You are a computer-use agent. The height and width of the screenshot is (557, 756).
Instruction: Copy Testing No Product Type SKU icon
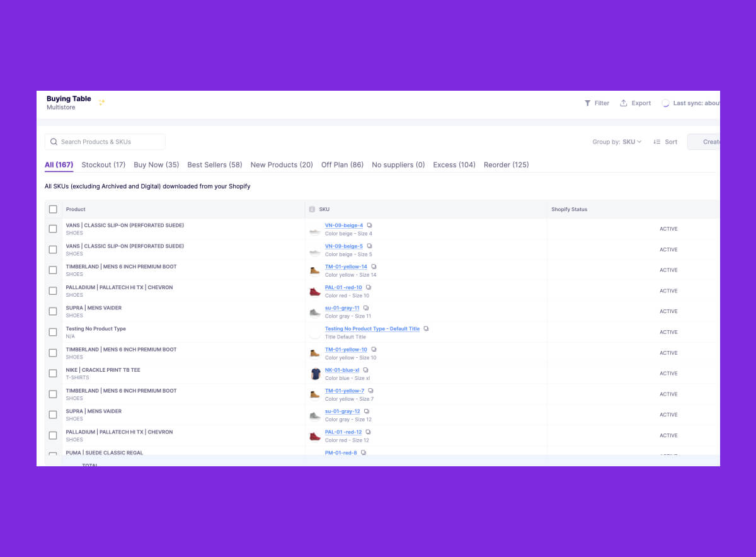426,329
